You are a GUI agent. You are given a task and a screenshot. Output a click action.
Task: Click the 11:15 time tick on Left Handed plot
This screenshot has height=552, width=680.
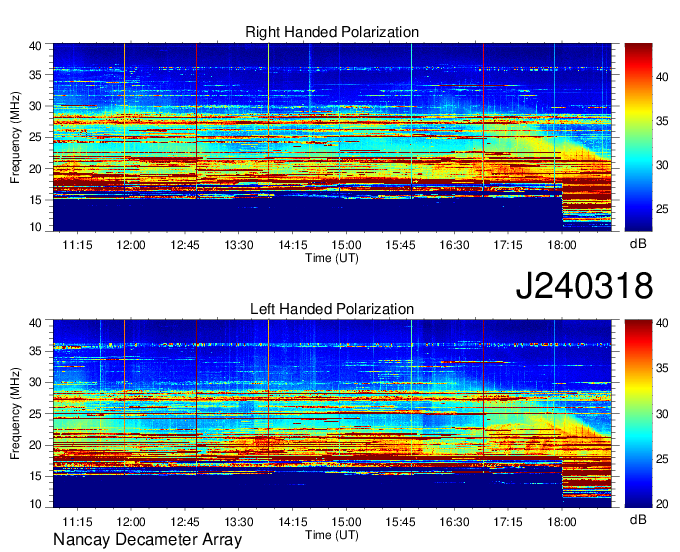[x=77, y=522]
